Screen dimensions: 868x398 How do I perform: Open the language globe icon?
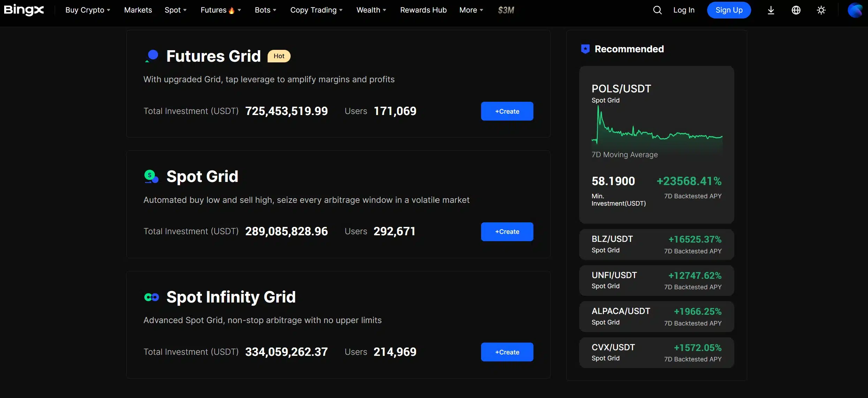coord(796,10)
